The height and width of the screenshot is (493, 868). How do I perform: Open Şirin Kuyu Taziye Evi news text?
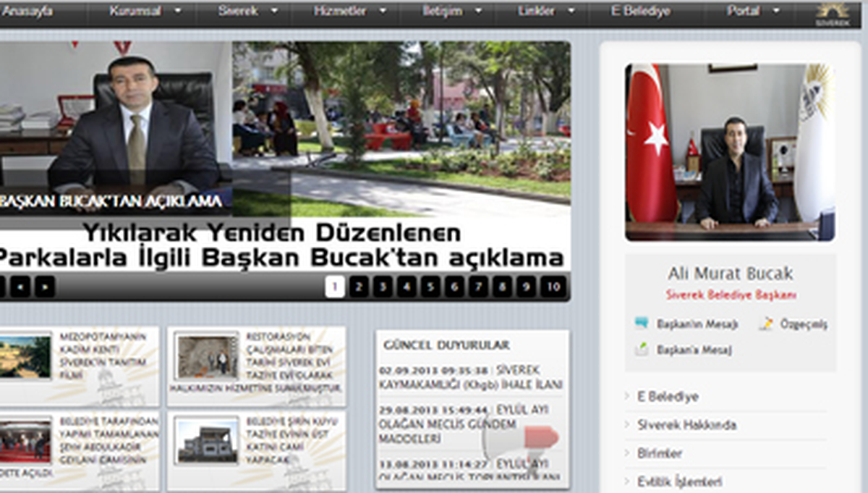point(292,440)
